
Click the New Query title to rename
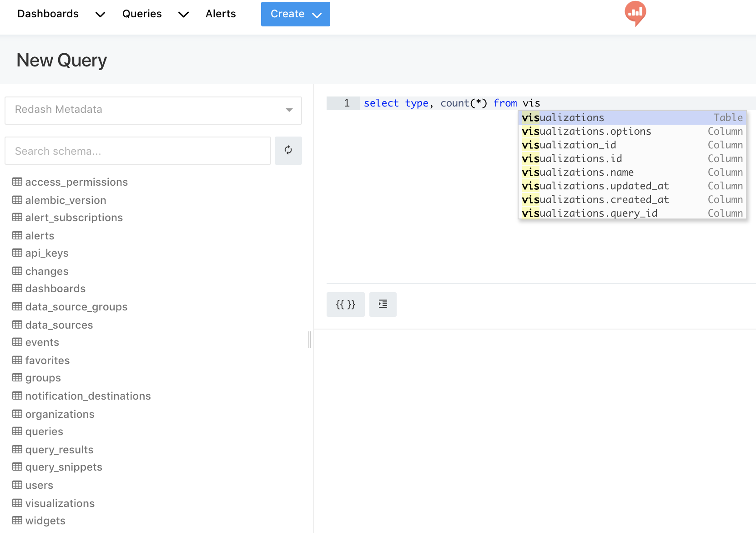(61, 60)
